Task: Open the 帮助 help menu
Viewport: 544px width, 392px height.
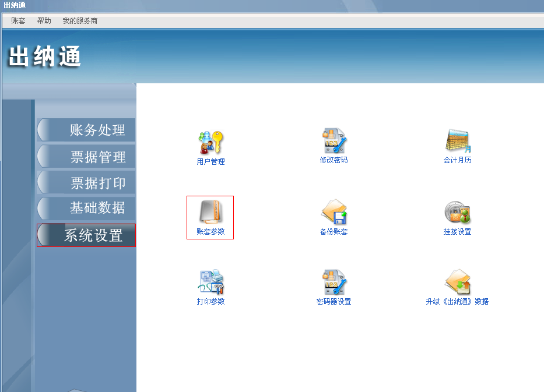Action: [44, 21]
